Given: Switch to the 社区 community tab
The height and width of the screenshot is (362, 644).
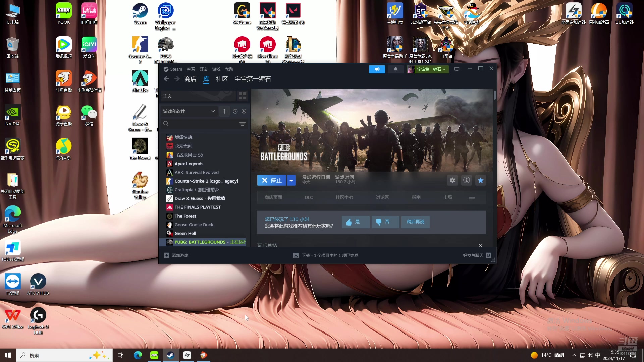Looking at the screenshot, I should [x=222, y=79].
